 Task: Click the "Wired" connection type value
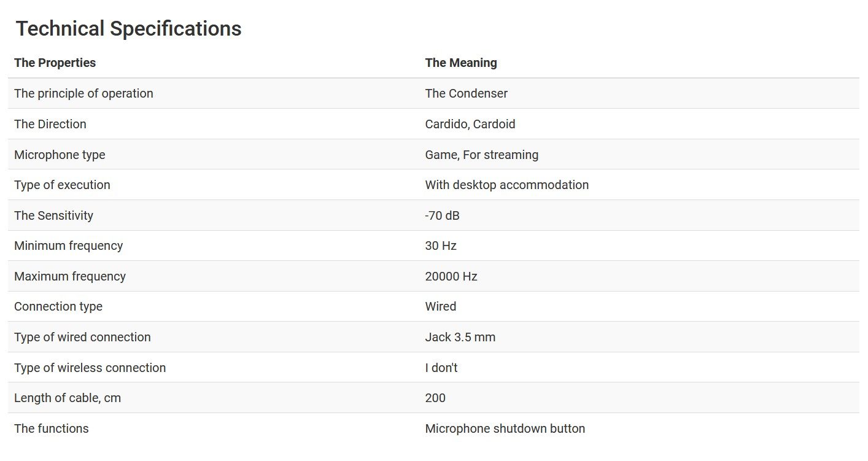pos(441,306)
